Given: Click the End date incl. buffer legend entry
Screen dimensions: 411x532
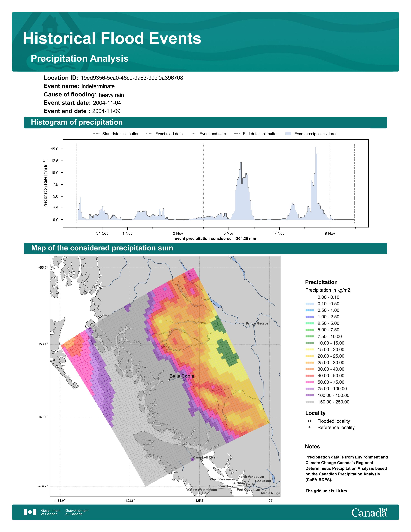Looking at the screenshot, I should click(x=256, y=134).
